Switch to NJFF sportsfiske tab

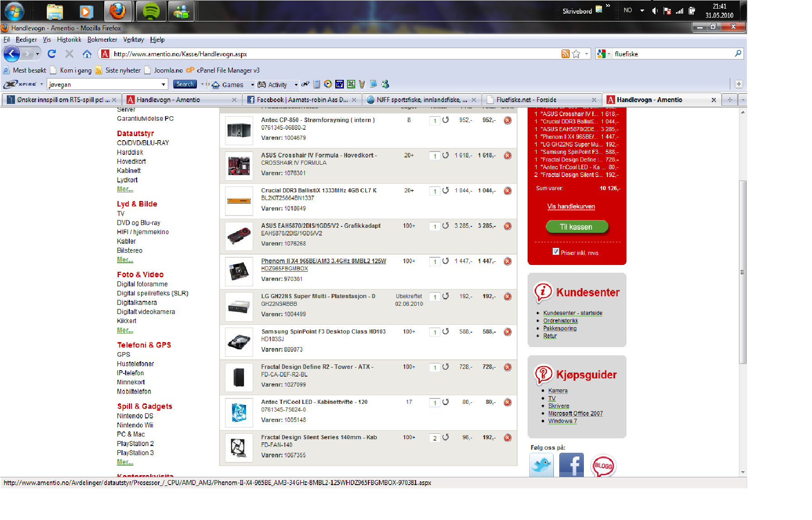(x=422, y=100)
